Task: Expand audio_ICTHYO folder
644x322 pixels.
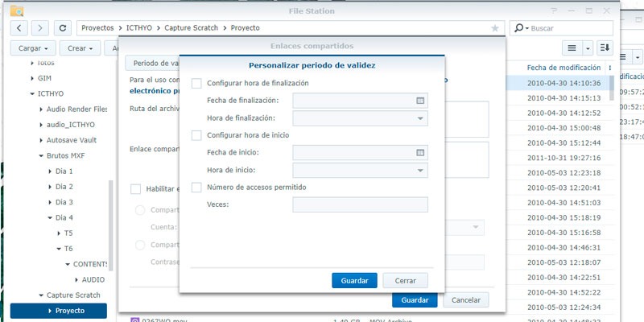Action: (x=41, y=125)
